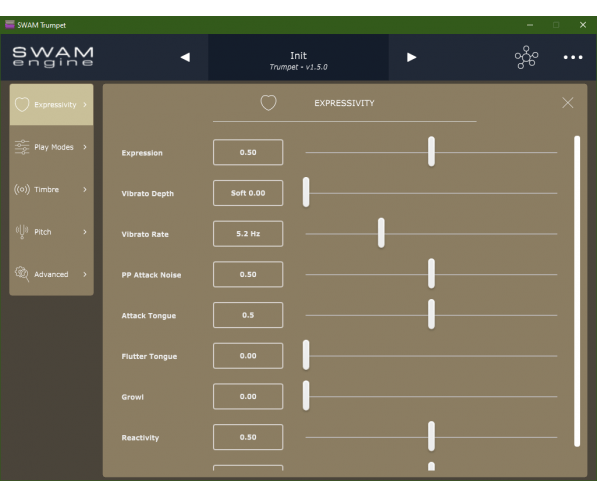
Task: Click the PP Attack Noise slider handle
Action: [x=431, y=274]
